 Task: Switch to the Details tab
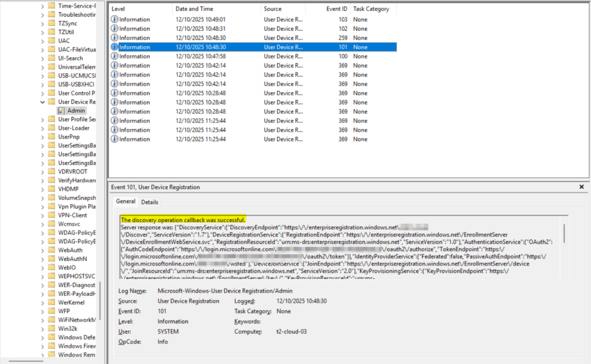[149, 202]
